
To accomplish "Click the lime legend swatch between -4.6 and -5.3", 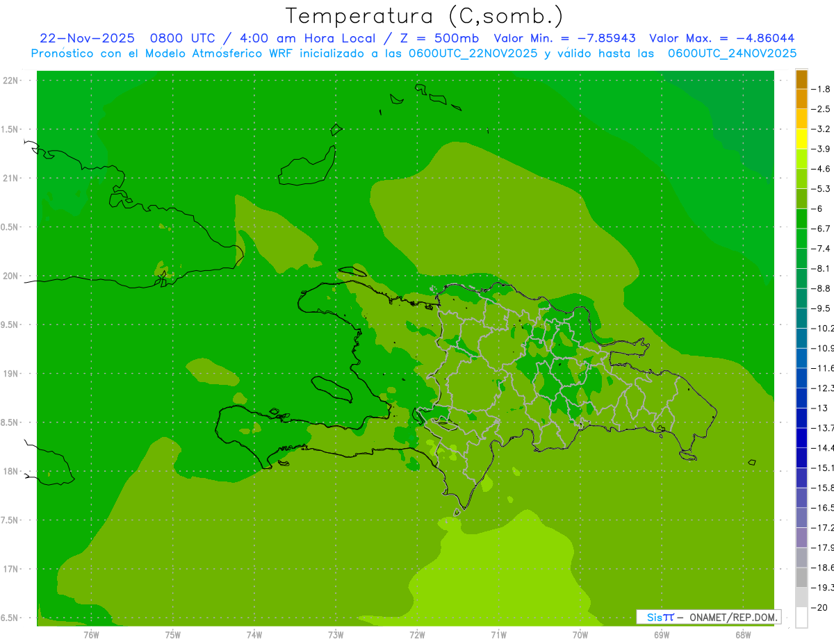I will [x=801, y=179].
